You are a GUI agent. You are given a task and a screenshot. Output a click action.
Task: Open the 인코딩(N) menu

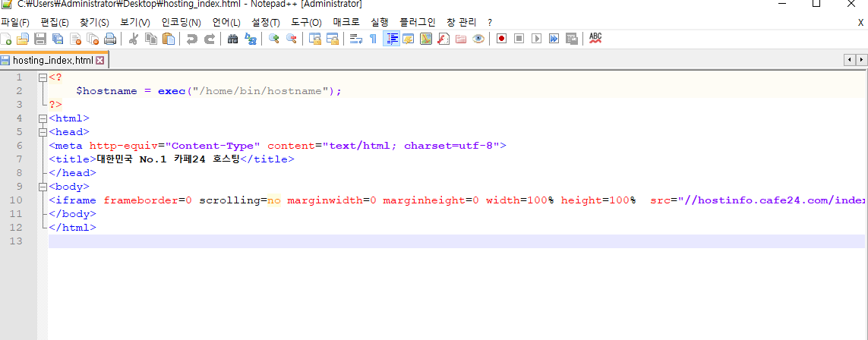[181, 23]
